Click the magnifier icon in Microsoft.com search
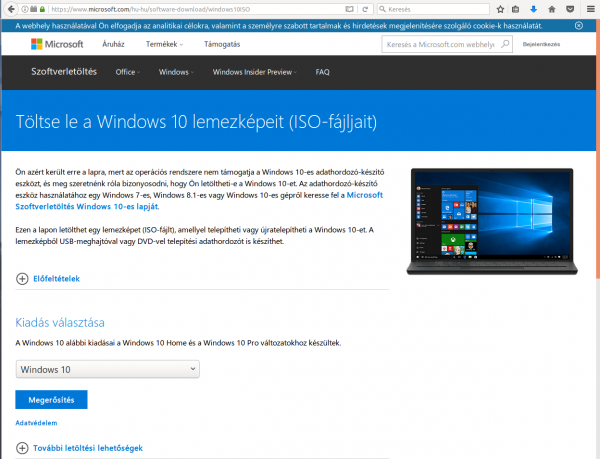 pyautogui.click(x=505, y=44)
